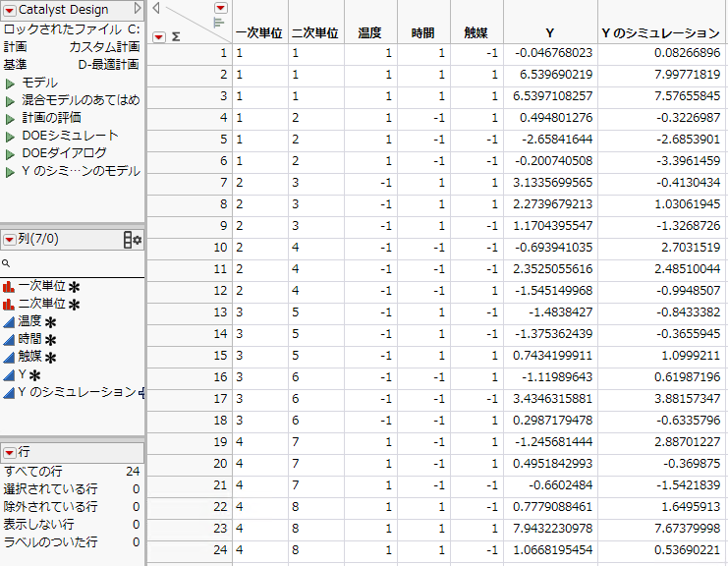Viewport: 728px width, 566px height.
Task: Open the 列(7/0) red triangle menu
Action: [9, 240]
